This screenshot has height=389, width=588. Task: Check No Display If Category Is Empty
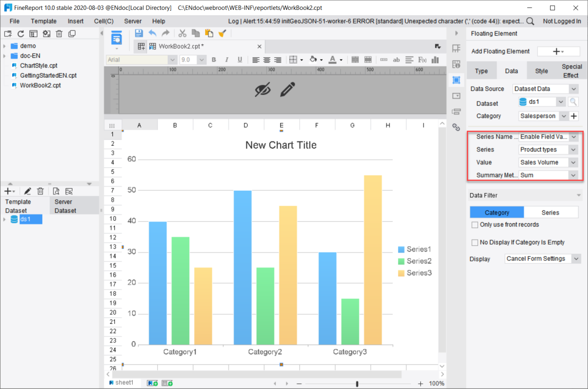click(x=475, y=243)
